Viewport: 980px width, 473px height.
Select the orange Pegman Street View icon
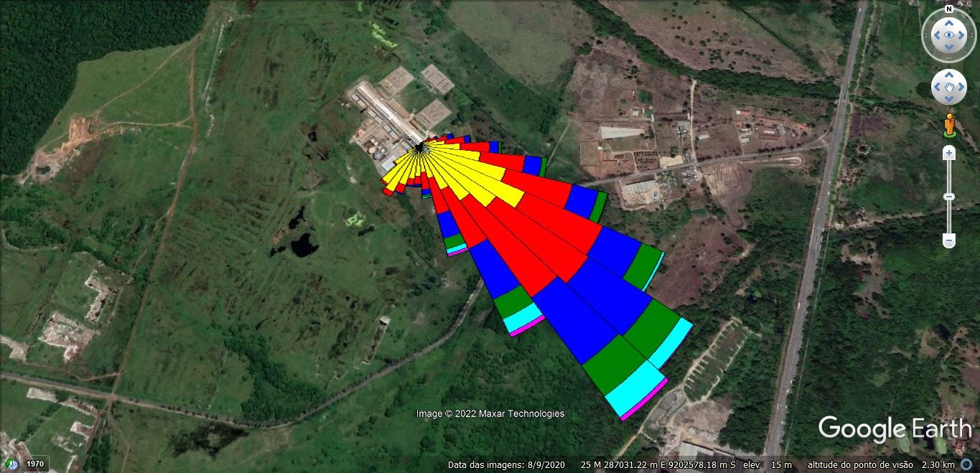coord(949,125)
